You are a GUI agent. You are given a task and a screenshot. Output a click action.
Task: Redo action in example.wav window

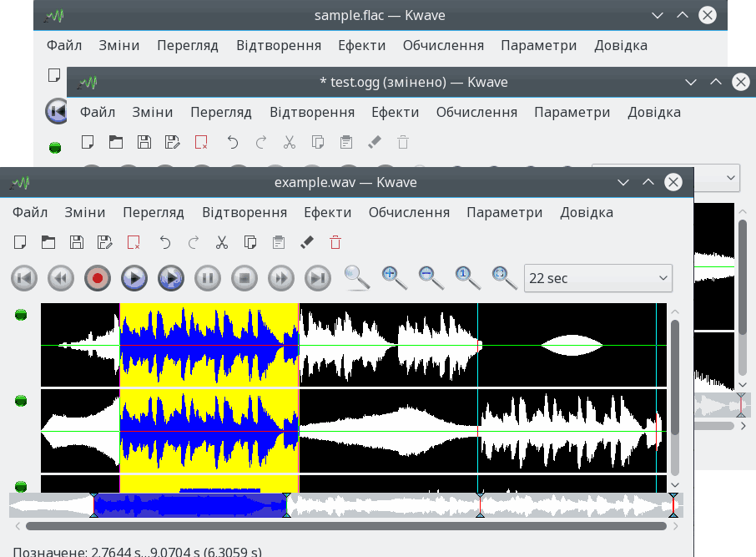194,242
